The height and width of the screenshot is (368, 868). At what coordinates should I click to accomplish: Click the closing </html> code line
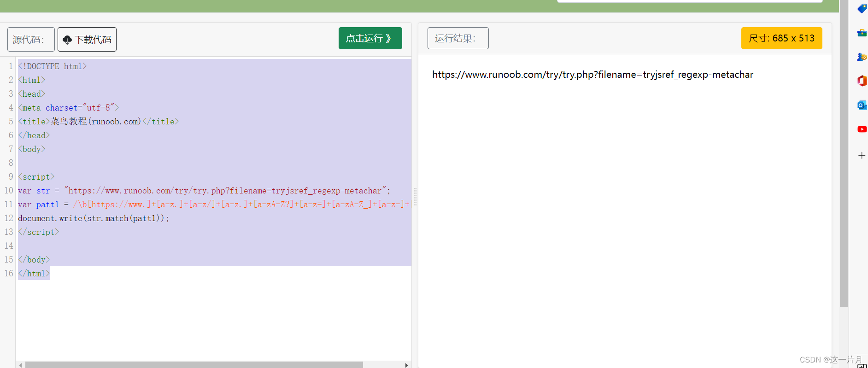(x=34, y=274)
